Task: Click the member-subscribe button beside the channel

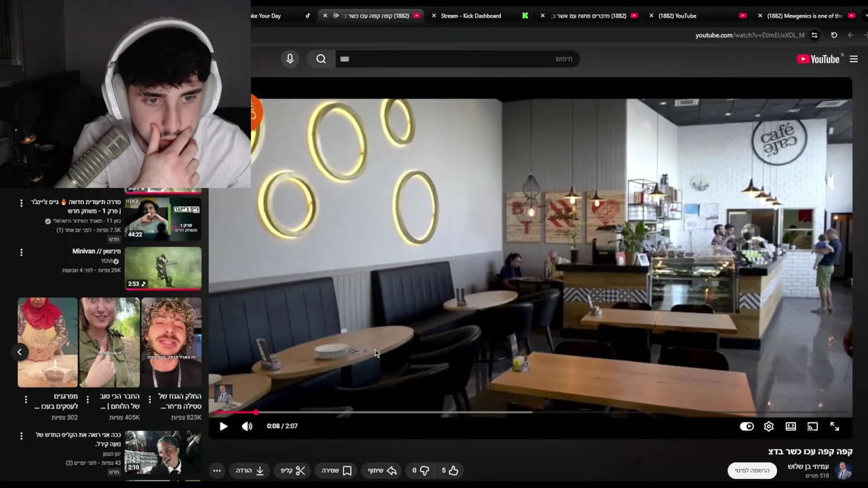Action: (753, 470)
